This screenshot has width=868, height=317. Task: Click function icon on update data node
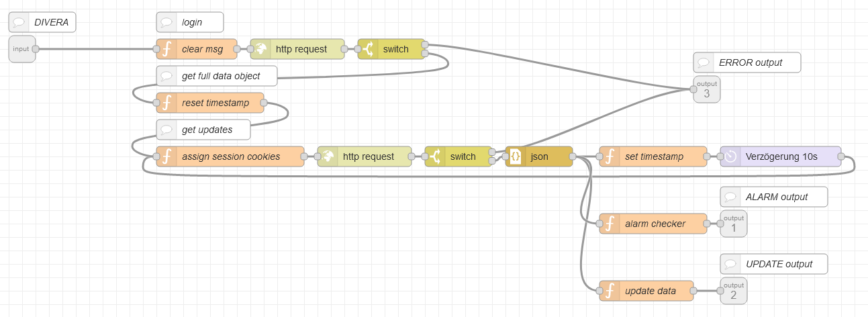tap(610, 291)
